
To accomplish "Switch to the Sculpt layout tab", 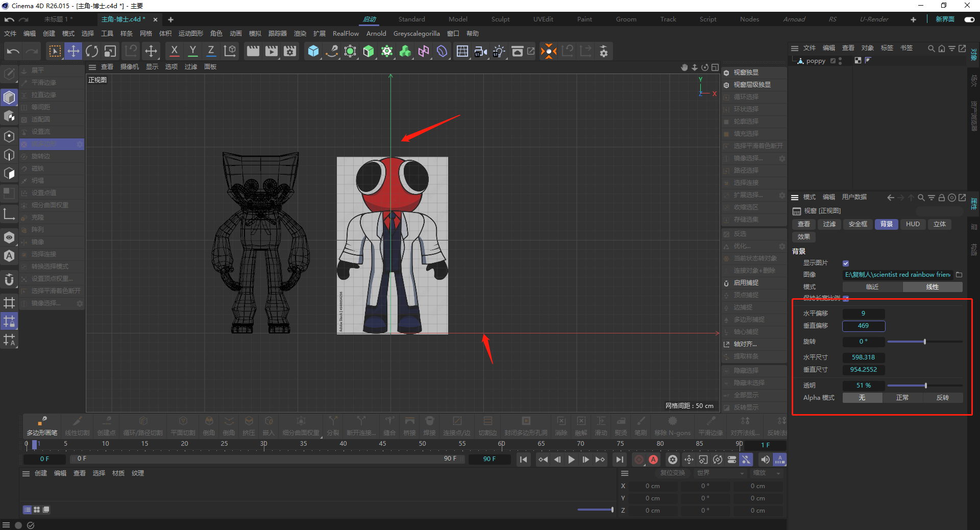I will tap(500, 19).
